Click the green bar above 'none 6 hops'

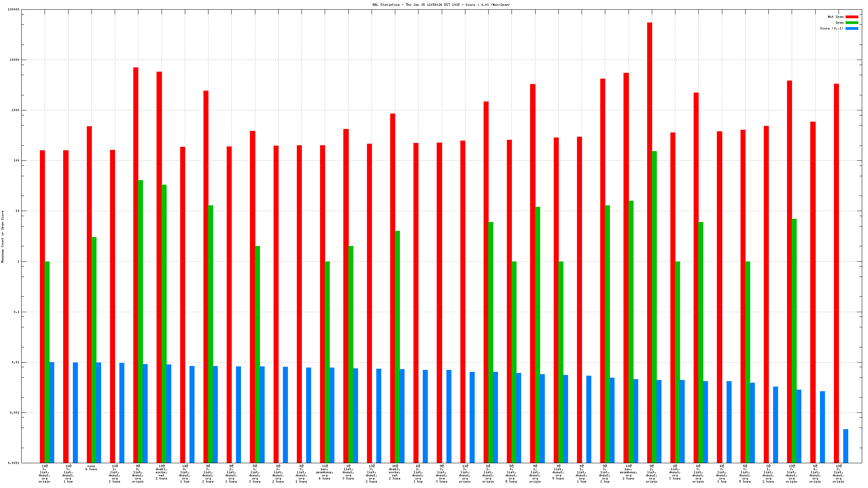[x=94, y=349]
